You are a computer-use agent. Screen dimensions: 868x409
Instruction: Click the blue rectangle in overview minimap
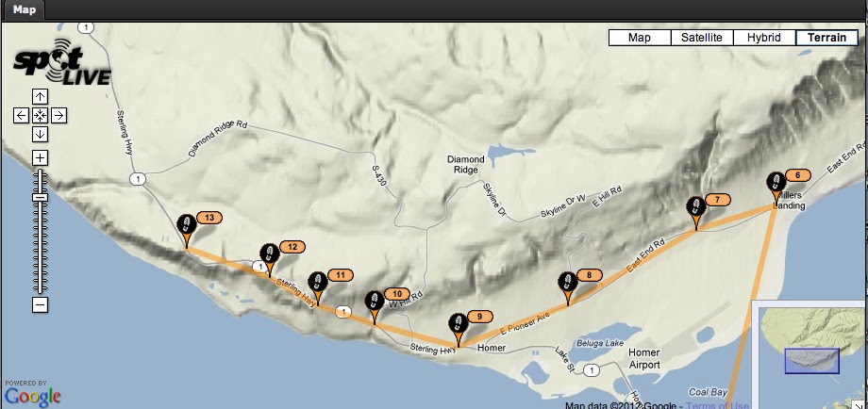pos(812,361)
